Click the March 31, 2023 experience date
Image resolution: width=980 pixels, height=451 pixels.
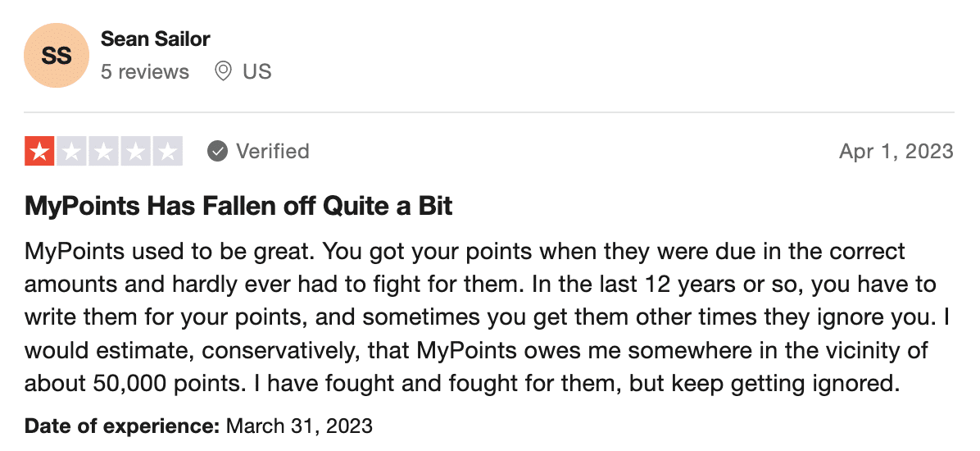click(x=299, y=426)
